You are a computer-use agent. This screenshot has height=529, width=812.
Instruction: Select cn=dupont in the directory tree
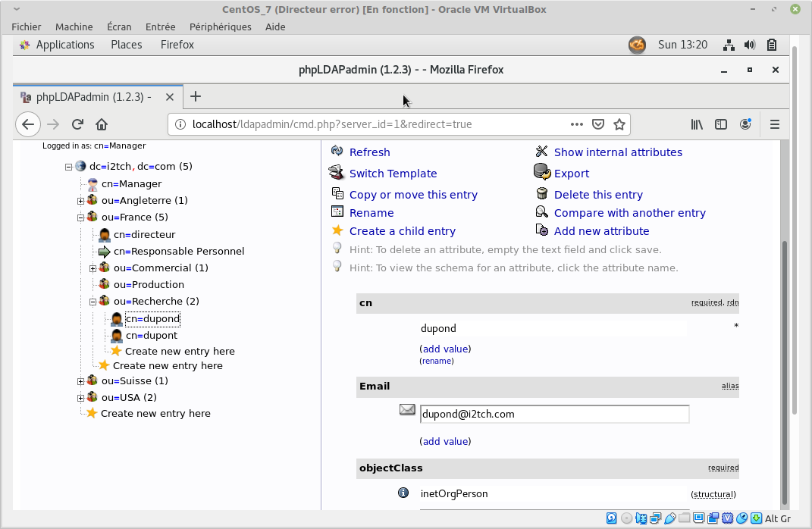(x=152, y=335)
